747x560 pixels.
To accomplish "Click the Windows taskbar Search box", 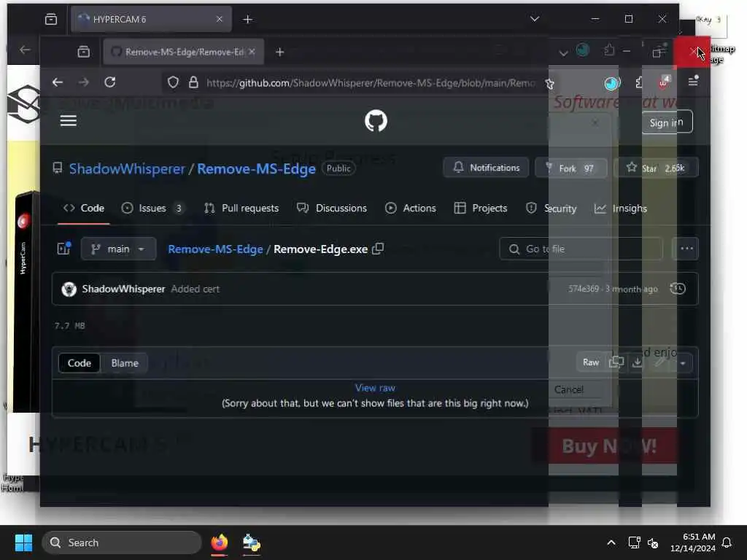I will [122, 542].
